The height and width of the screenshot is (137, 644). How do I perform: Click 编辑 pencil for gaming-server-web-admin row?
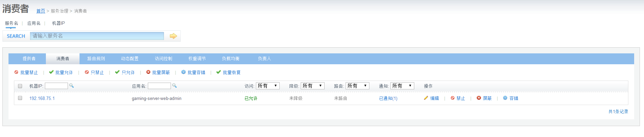point(431,98)
